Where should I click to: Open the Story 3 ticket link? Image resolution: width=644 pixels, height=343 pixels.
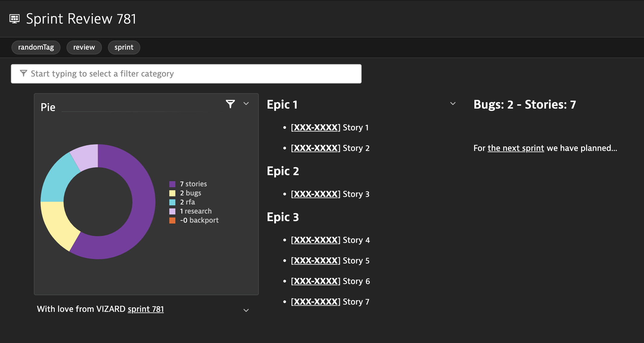pyautogui.click(x=315, y=194)
